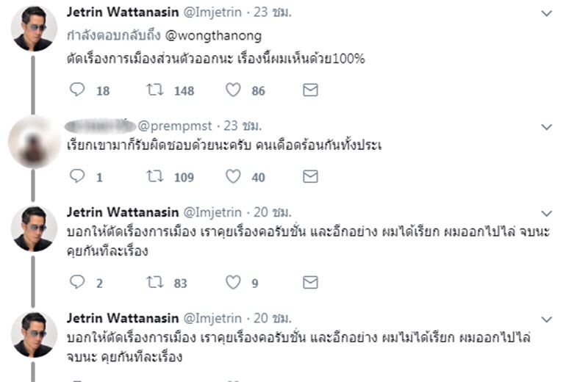588x382 pixels.
Task: Open the caret menu on the third tweet
Action: coord(546,213)
